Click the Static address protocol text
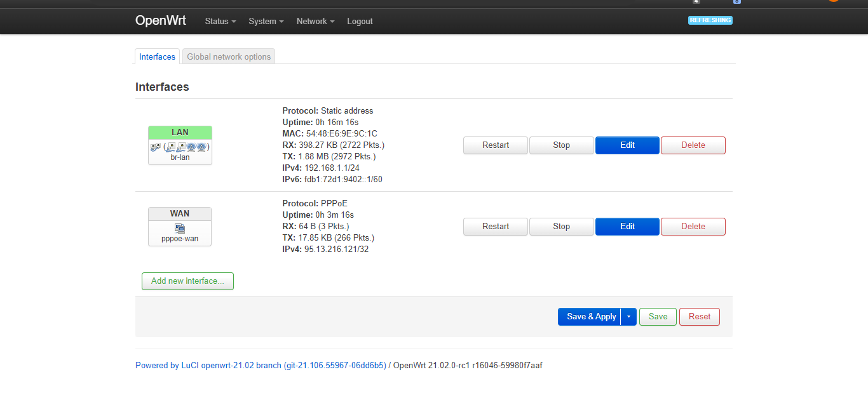This screenshot has width=868, height=419. click(347, 110)
